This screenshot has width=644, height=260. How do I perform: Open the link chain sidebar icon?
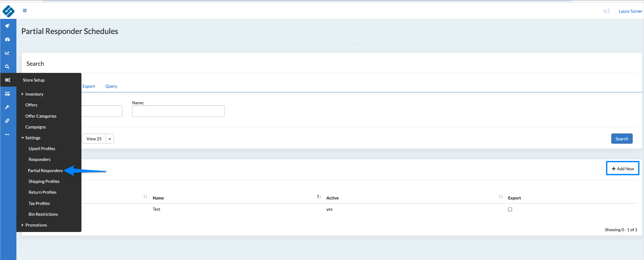(x=7, y=121)
